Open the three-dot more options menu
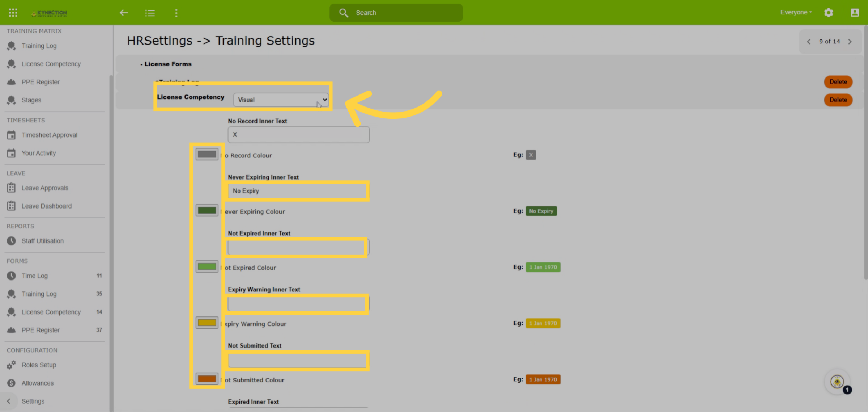 pyautogui.click(x=176, y=13)
